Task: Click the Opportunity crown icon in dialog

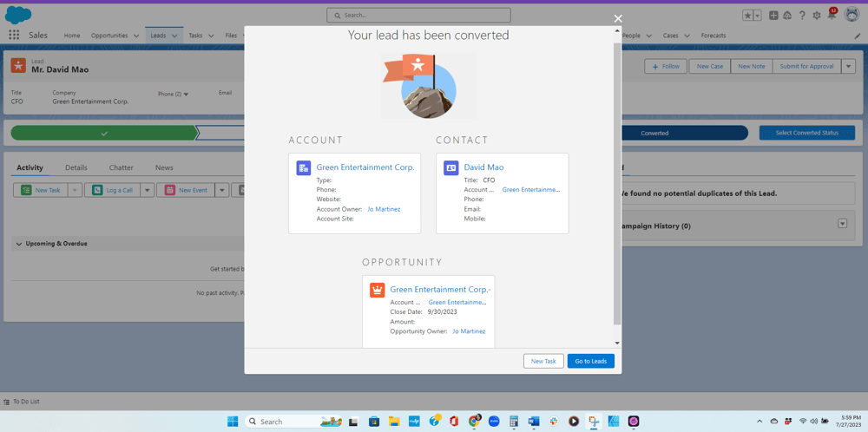Action: pyautogui.click(x=377, y=291)
